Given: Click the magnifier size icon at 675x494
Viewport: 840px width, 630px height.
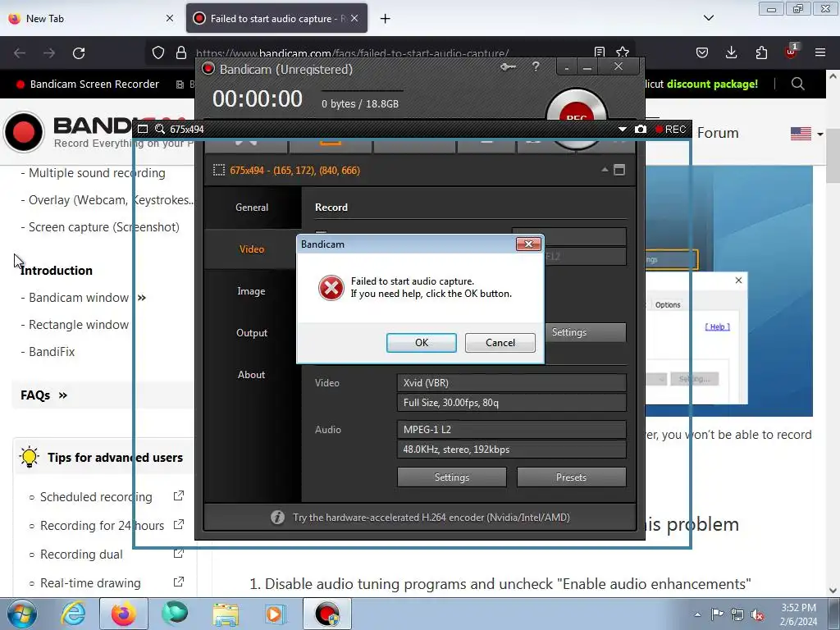Looking at the screenshot, I should [x=160, y=129].
